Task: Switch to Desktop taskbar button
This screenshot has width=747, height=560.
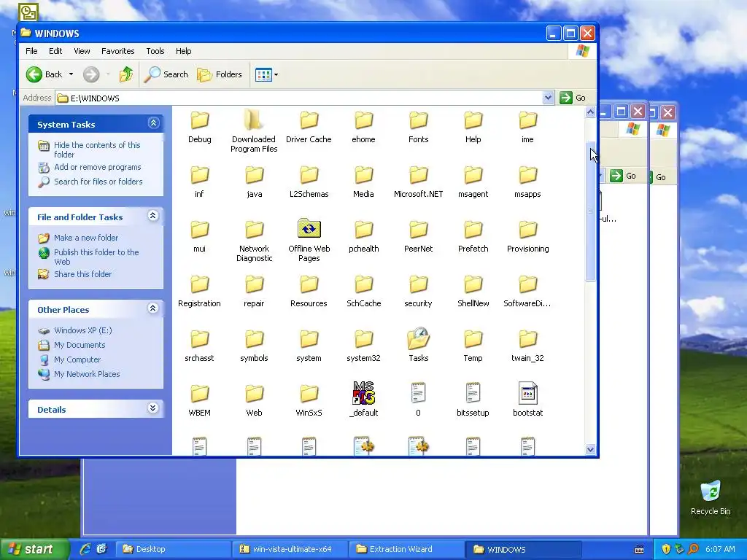Action: (x=174, y=549)
